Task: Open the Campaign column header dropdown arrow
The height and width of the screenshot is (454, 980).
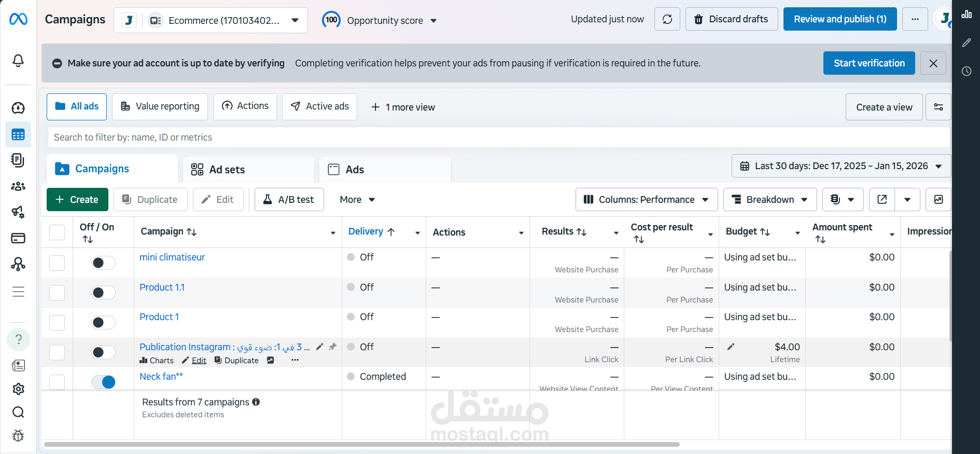Action: pos(333,233)
